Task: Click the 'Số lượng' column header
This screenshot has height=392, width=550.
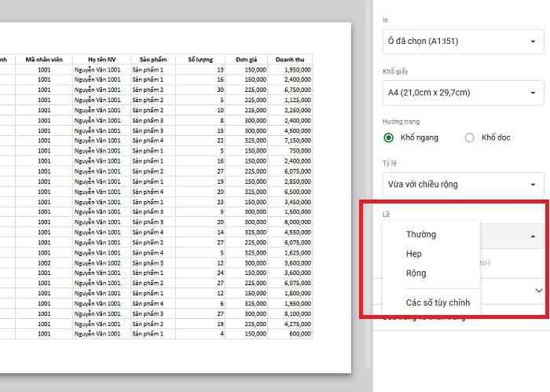Action: tap(200, 59)
